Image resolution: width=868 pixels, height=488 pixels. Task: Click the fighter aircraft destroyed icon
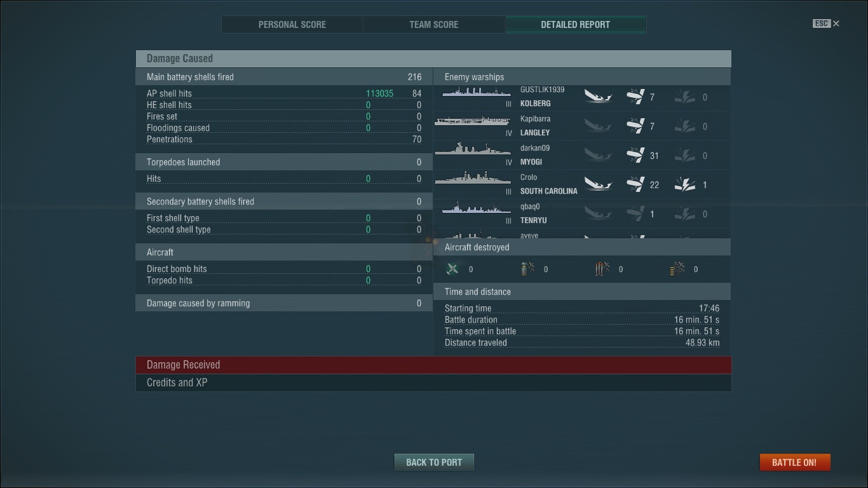(x=452, y=269)
